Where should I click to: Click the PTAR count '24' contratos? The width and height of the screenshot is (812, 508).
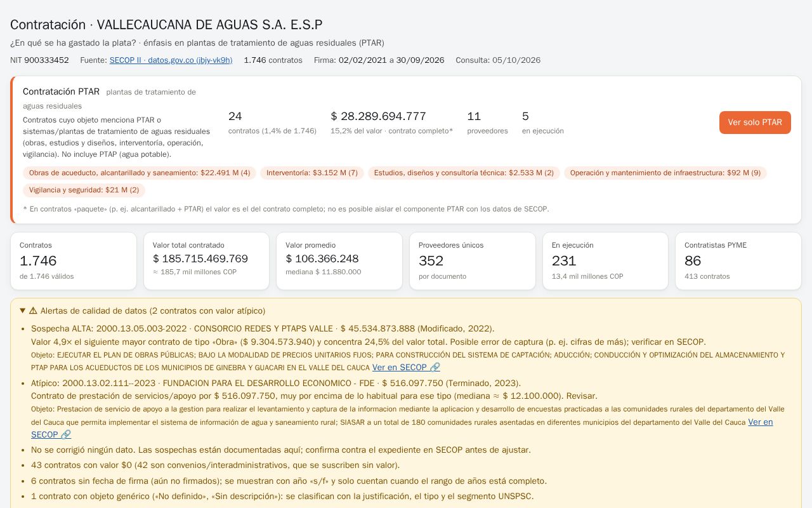coord(235,116)
